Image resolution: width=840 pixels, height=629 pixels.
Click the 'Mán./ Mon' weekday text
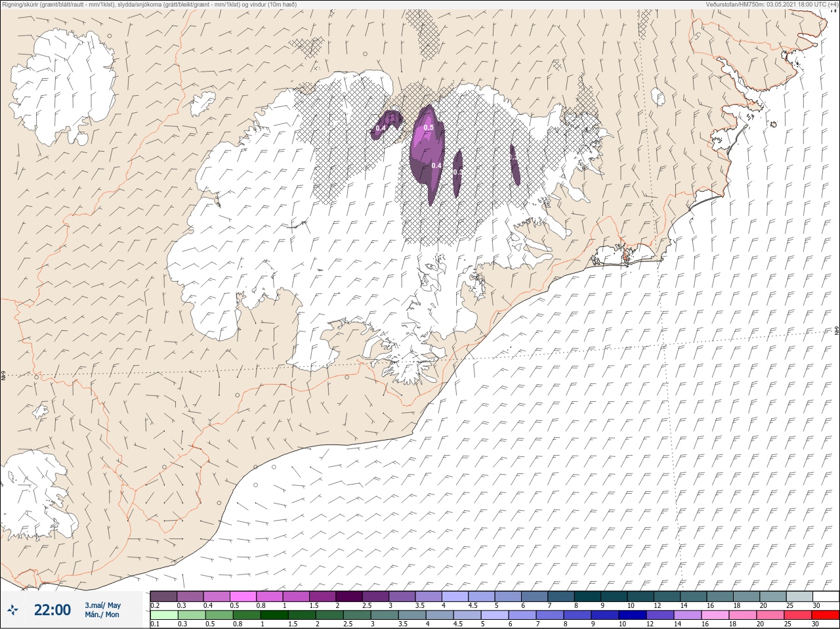pyautogui.click(x=102, y=615)
